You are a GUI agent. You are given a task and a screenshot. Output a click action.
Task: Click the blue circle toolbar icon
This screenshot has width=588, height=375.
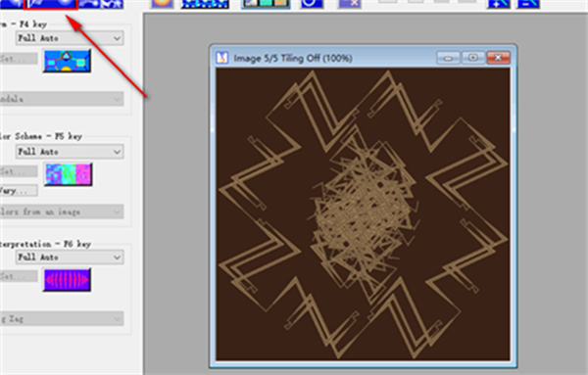pos(312,3)
